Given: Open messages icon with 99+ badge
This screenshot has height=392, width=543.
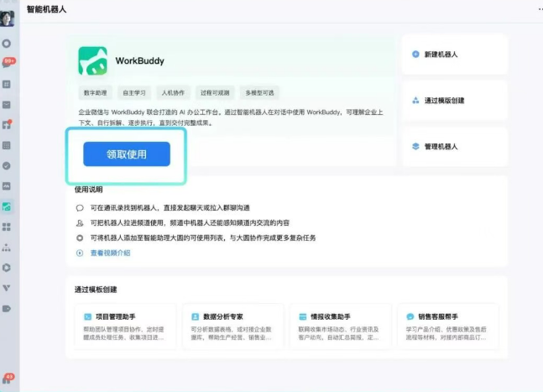Looking at the screenshot, I should coord(8,63).
